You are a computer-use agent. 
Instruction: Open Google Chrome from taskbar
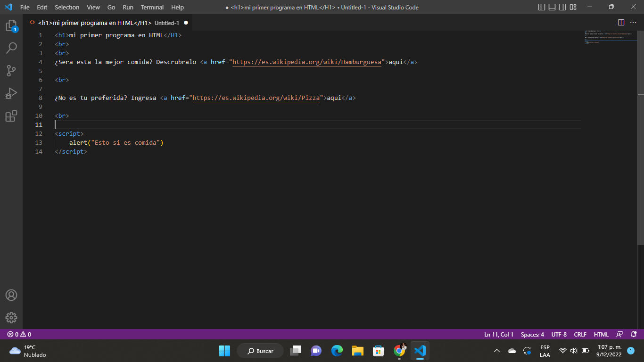click(x=399, y=351)
